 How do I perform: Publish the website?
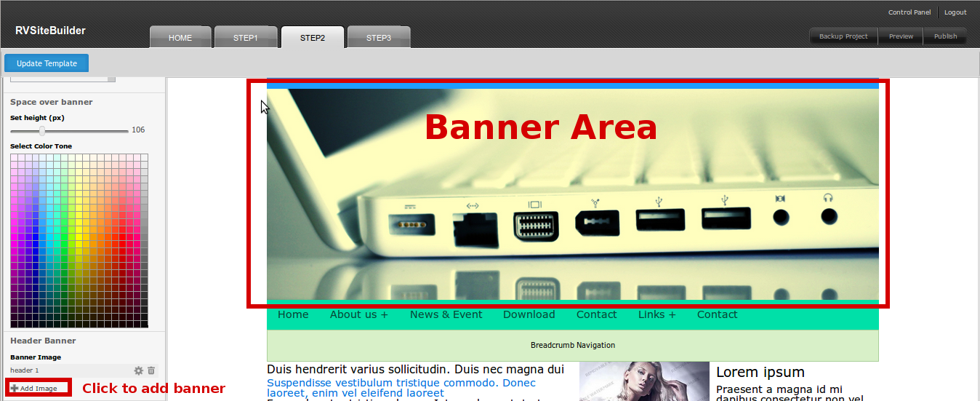[x=945, y=36]
